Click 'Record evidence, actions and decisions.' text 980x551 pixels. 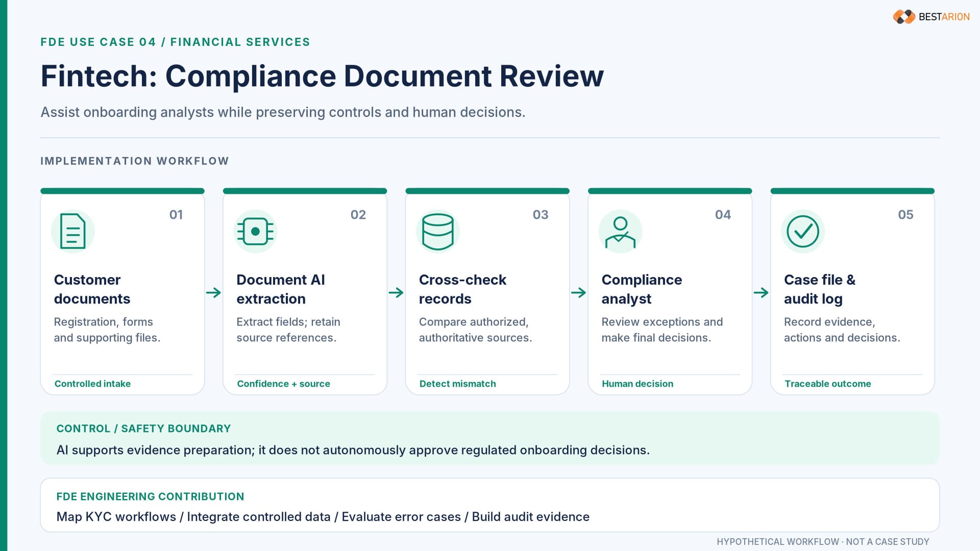[x=842, y=330]
